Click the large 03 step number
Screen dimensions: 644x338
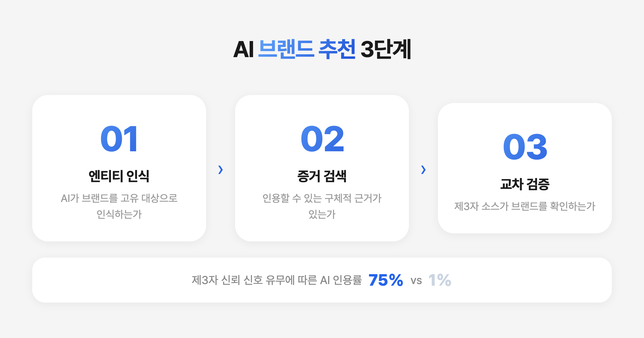tap(525, 147)
